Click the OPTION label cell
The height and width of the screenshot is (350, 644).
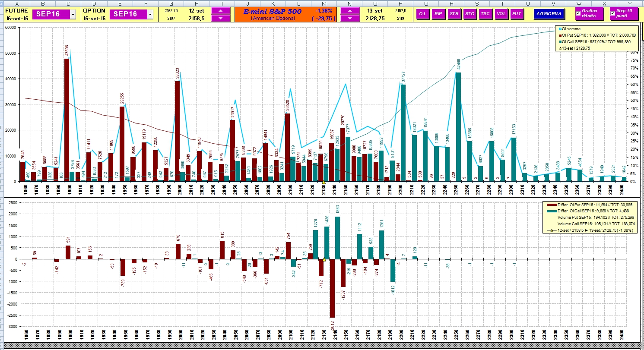[93, 10]
